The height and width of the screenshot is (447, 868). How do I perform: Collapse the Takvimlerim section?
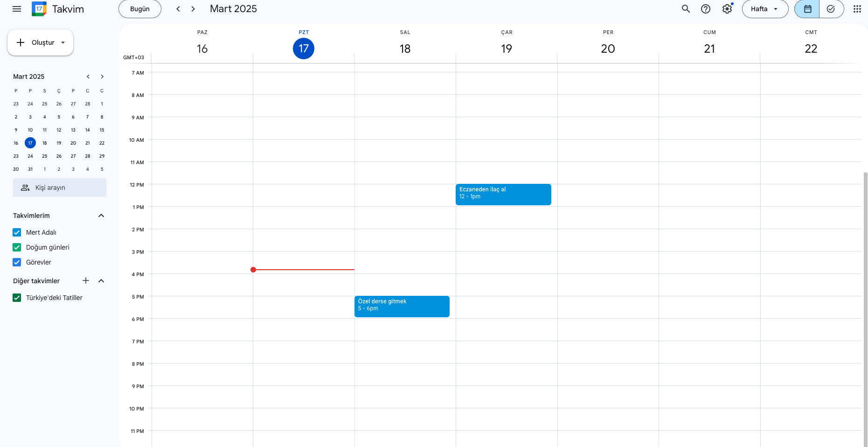(x=101, y=215)
